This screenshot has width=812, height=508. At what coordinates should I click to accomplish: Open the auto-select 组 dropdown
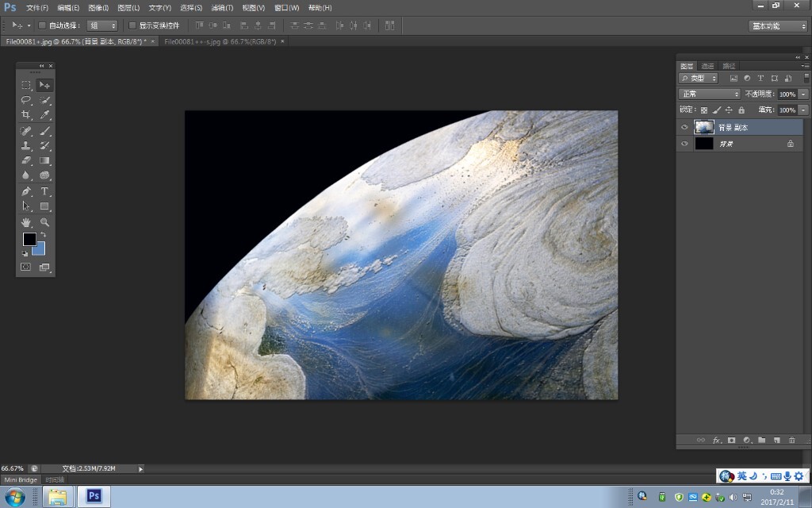click(x=102, y=25)
